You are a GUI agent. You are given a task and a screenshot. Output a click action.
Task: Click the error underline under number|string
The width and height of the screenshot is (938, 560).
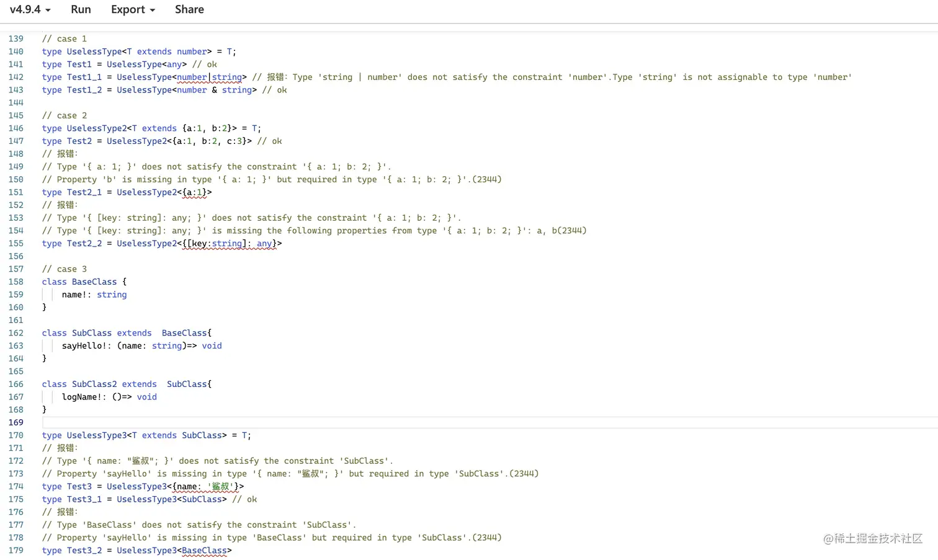[x=210, y=81]
